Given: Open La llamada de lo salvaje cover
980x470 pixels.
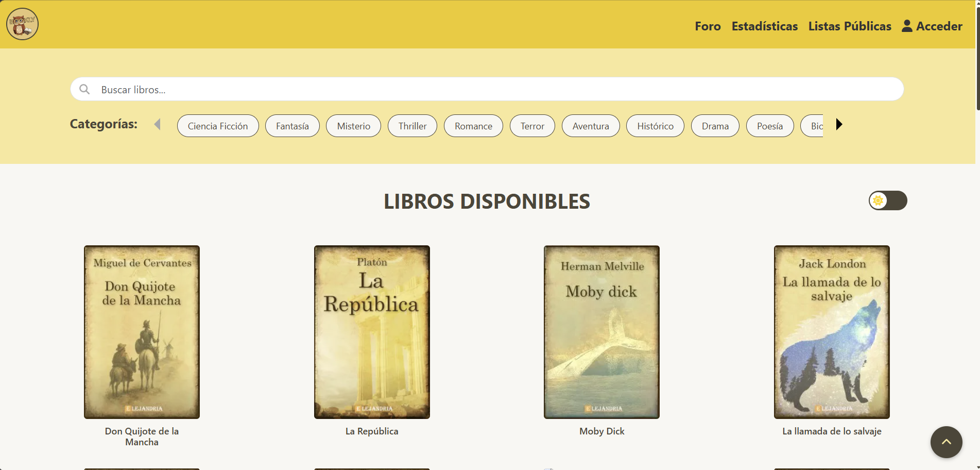Looking at the screenshot, I should tap(832, 332).
